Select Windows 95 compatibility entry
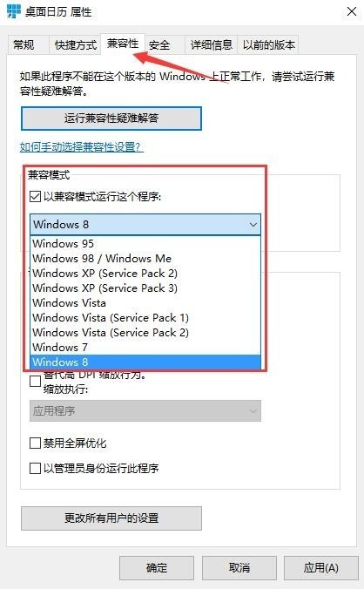This screenshot has width=364, height=589. [x=145, y=243]
